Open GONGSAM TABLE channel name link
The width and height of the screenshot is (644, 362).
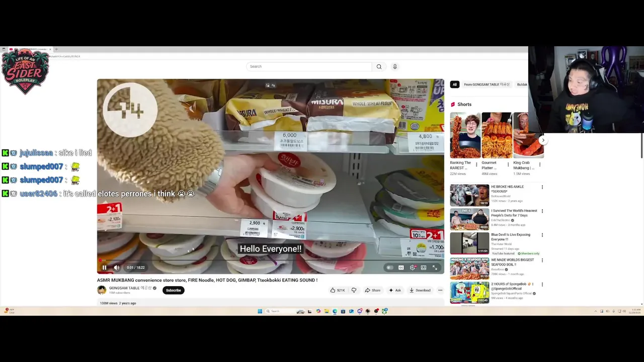point(131,288)
